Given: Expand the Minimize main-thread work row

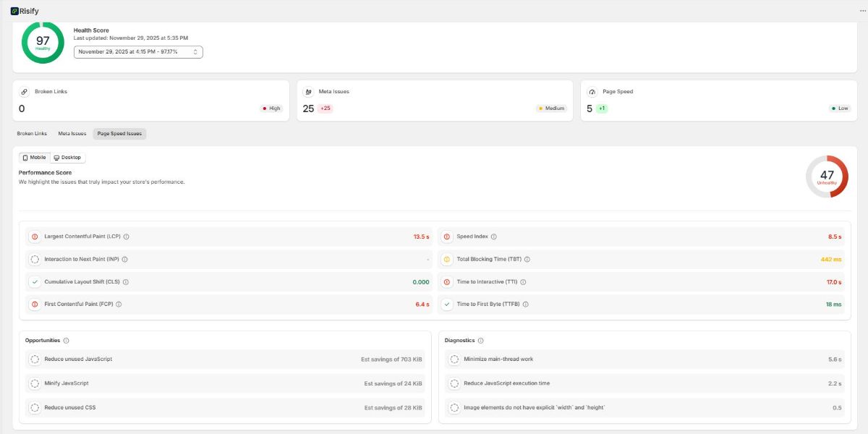Looking at the screenshot, I should (x=644, y=359).
